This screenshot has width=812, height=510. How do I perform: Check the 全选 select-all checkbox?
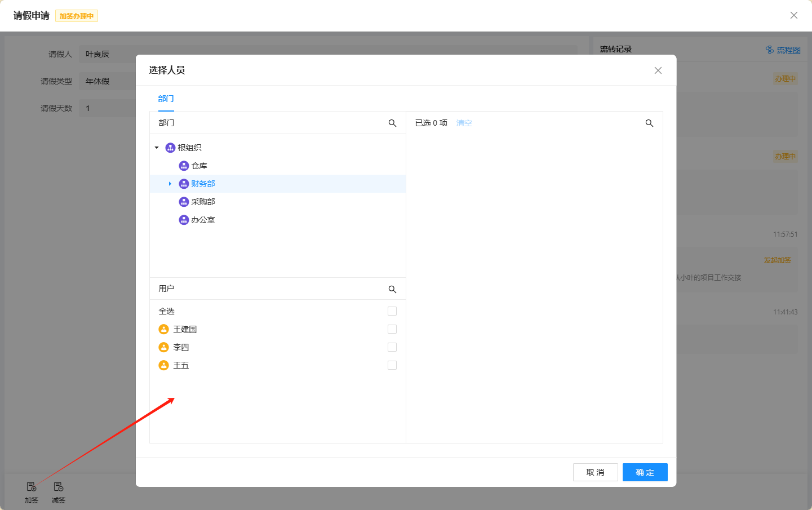pyautogui.click(x=392, y=311)
